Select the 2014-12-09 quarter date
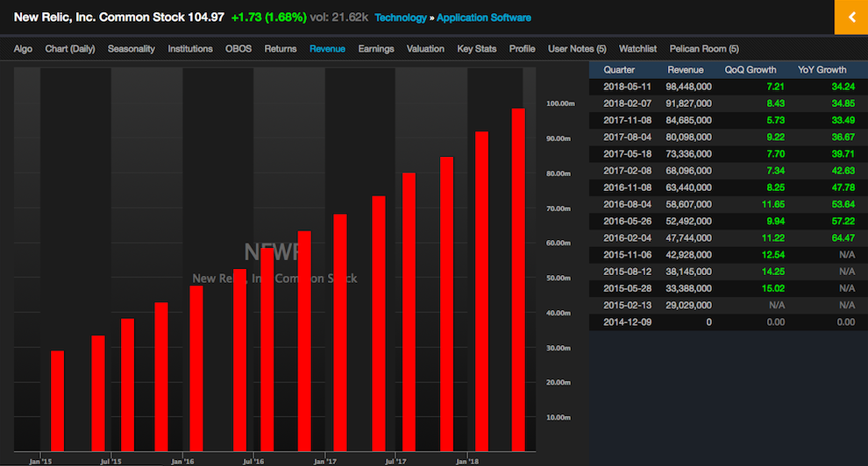Viewport: 868px width, 466px height. pos(627,321)
